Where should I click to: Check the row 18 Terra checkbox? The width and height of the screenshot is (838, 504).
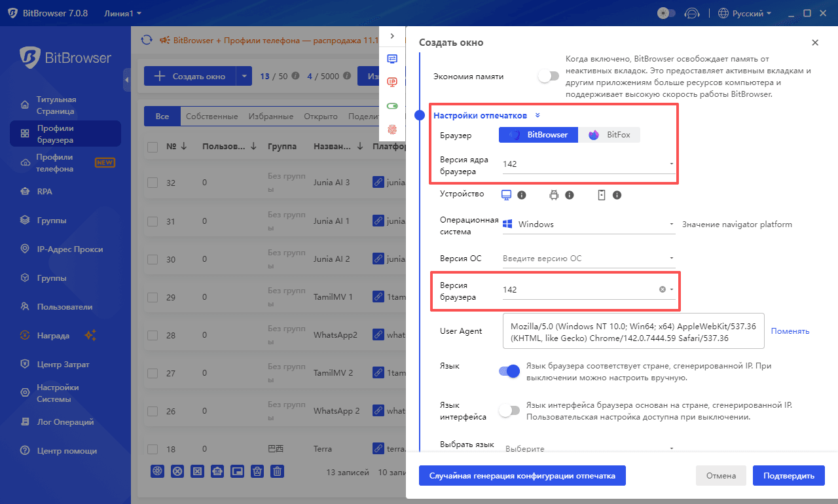[x=153, y=449]
